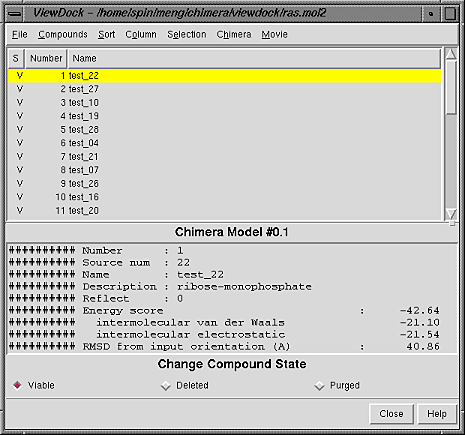Viewport: 465px width, 435px height.
Task: Open the Column menu
Action: [x=141, y=34]
